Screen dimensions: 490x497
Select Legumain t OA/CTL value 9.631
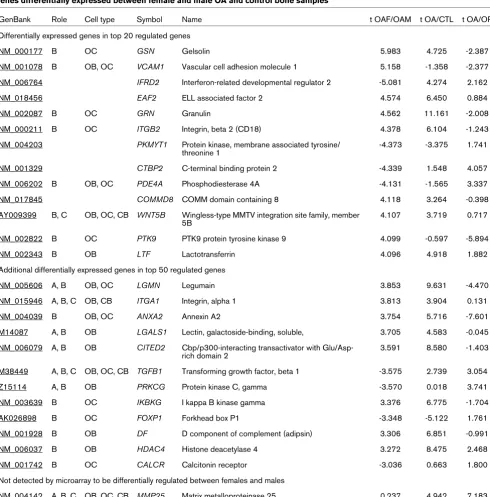436,286
